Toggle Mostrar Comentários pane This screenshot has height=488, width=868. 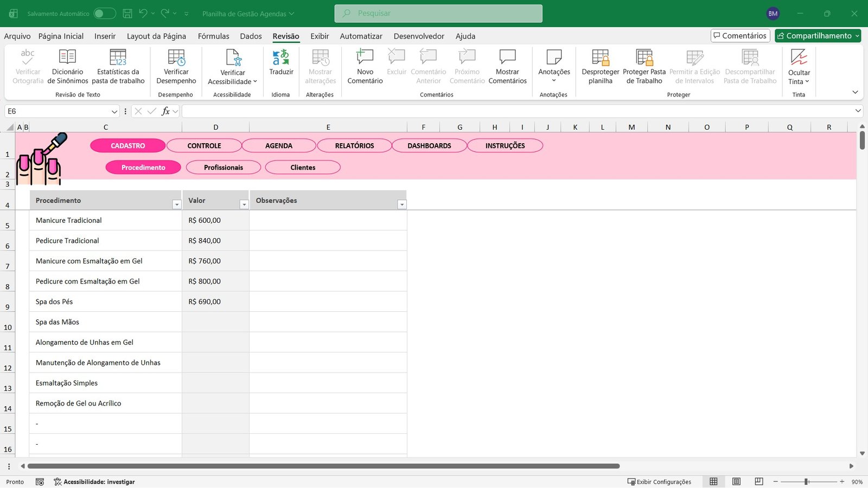coord(507,65)
